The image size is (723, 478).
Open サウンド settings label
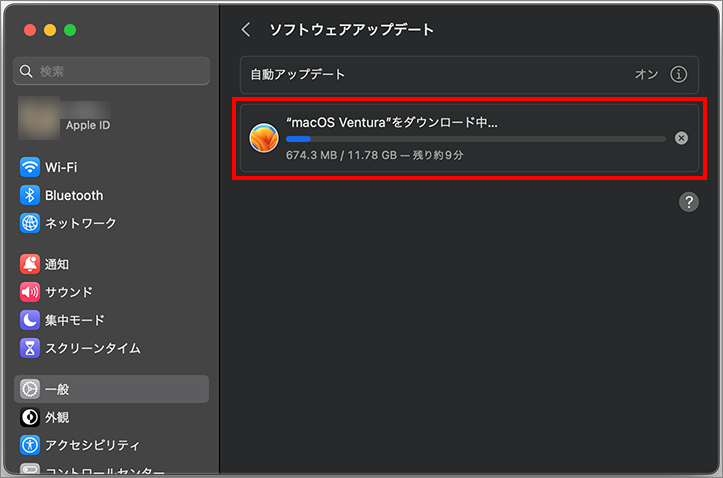pos(69,292)
